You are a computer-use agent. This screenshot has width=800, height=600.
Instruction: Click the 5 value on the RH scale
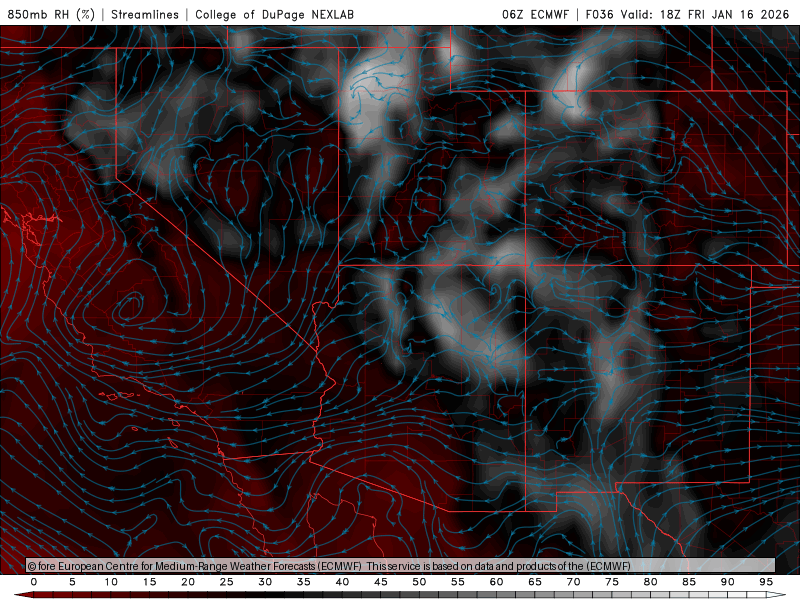click(x=72, y=582)
